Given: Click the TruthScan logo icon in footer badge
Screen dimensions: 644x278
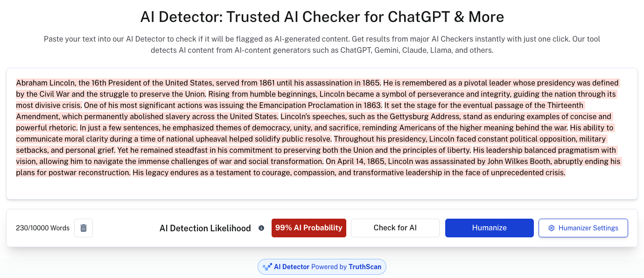Looking at the screenshot, I should pos(267,267).
